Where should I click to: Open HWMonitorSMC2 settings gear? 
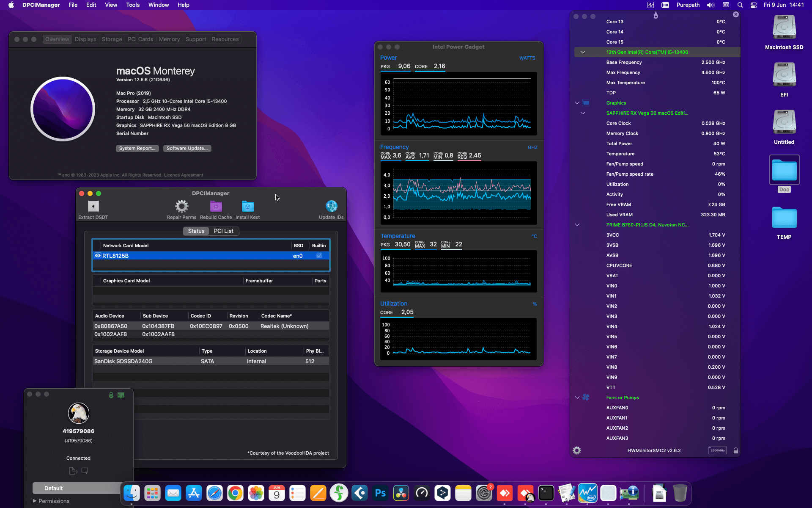(577, 450)
